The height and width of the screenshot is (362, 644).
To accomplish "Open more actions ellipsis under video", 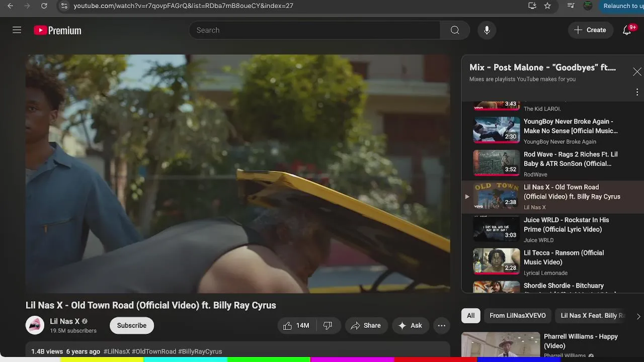I will [441, 326].
